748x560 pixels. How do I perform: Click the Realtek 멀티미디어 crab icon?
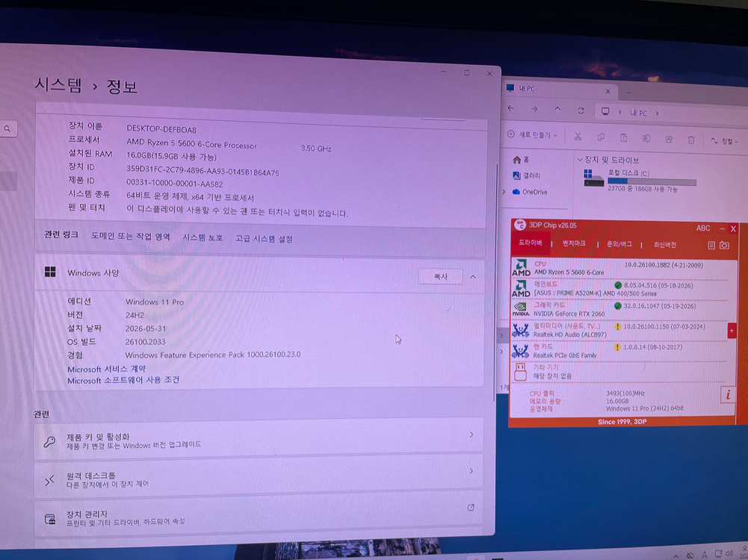(x=520, y=330)
